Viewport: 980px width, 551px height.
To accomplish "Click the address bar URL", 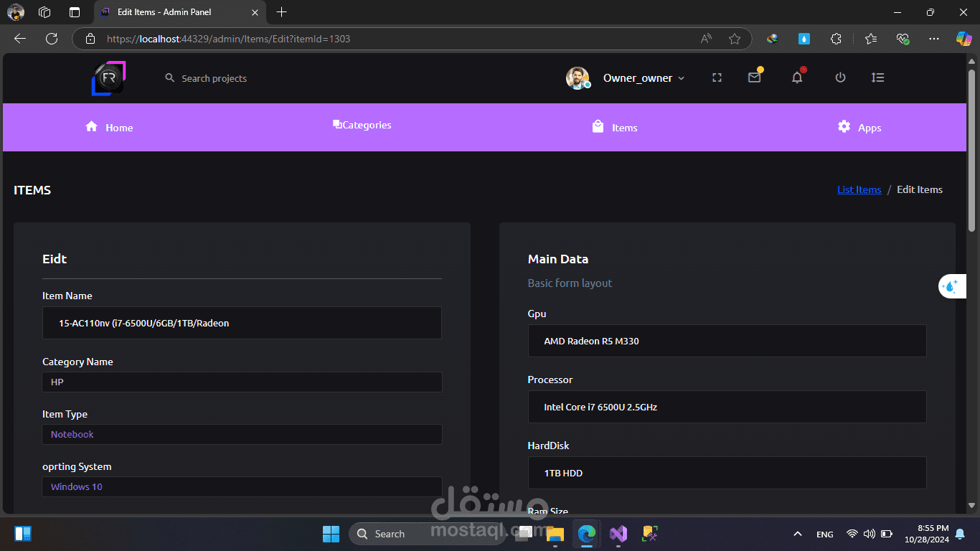I will [228, 39].
